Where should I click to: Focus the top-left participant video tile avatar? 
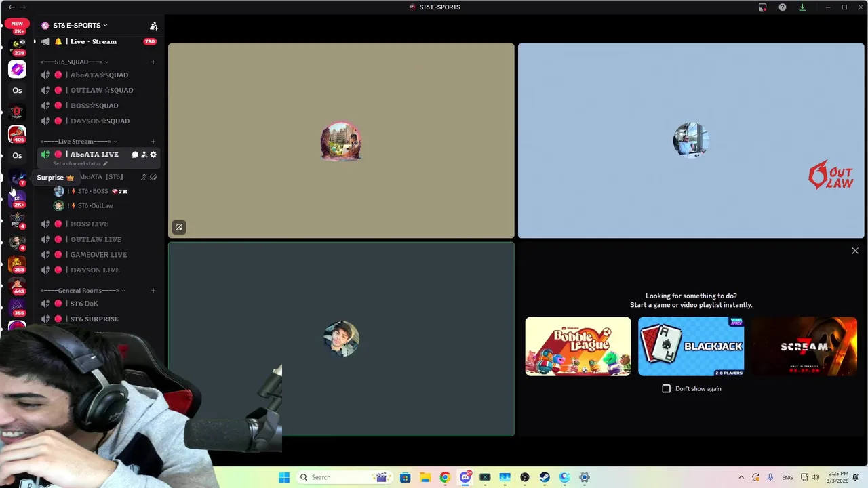341,141
